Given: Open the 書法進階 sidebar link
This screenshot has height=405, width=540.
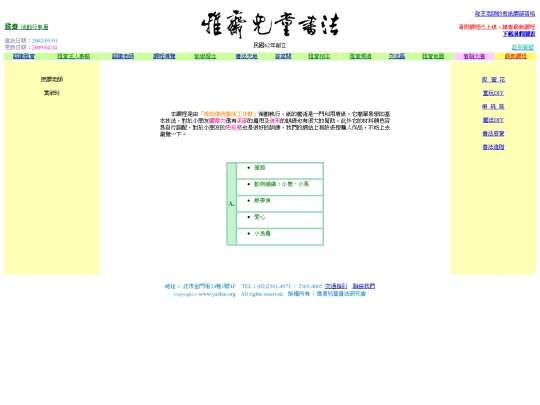Looking at the screenshot, I should pyautogui.click(x=493, y=147).
